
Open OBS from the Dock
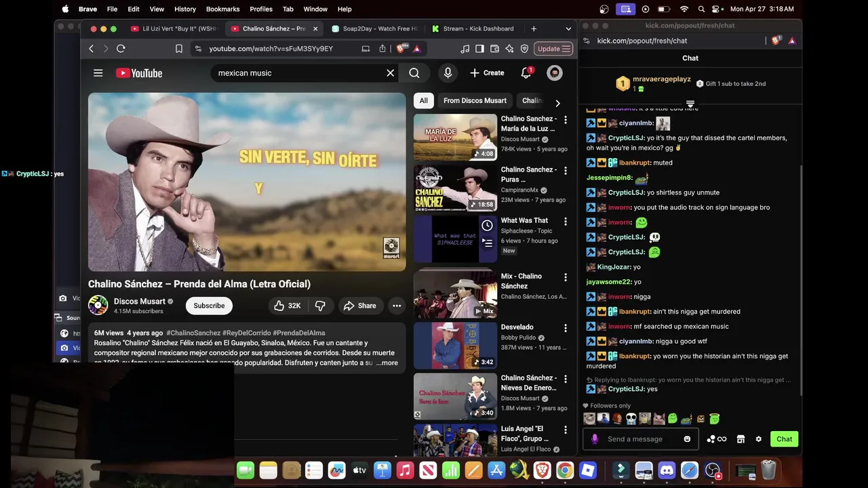pyautogui.click(x=712, y=470)
